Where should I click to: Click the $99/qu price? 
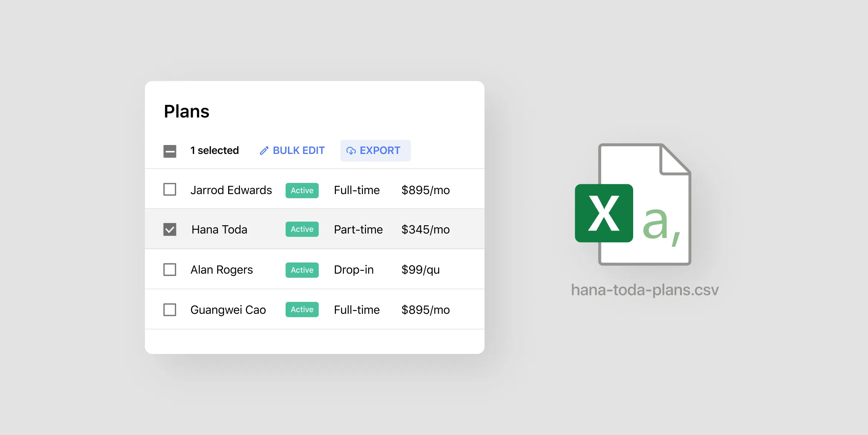[420, 270]
